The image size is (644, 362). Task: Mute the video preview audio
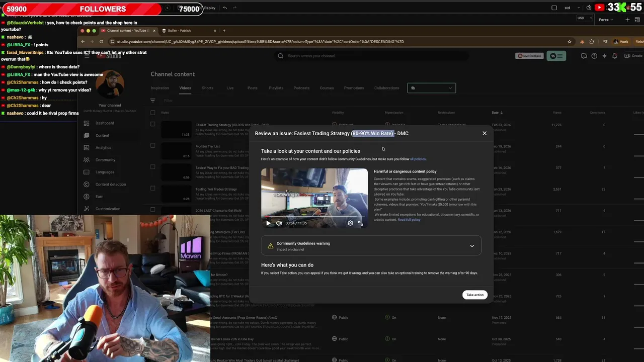279,223
